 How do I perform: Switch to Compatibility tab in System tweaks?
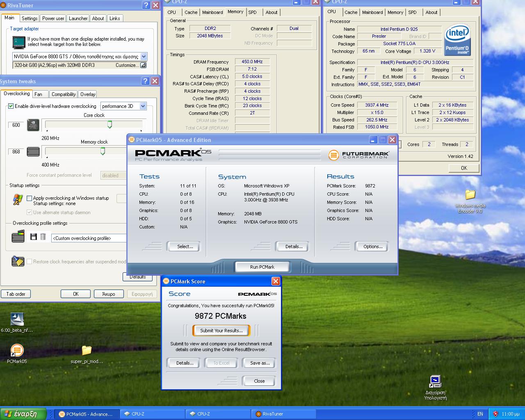click(x=64, y=94)
